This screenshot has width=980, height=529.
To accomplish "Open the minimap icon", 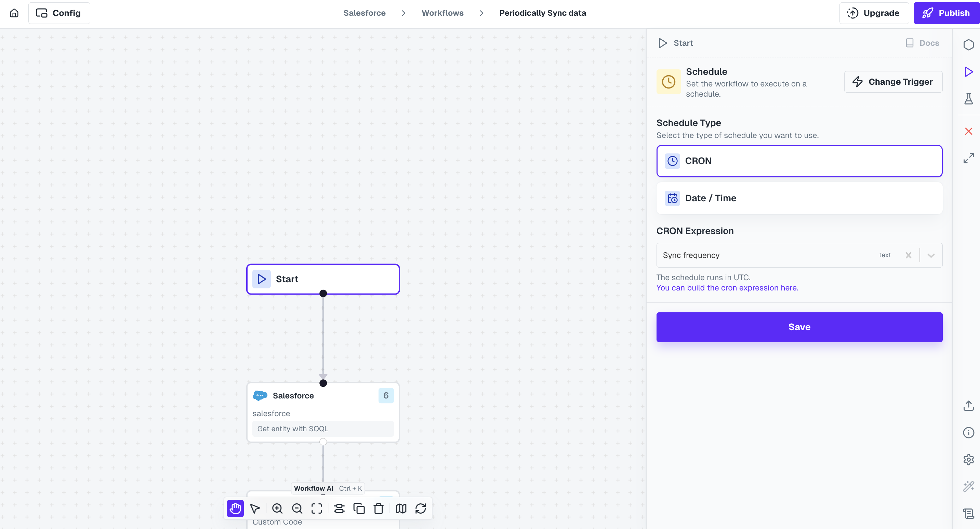I will point(401,508).
